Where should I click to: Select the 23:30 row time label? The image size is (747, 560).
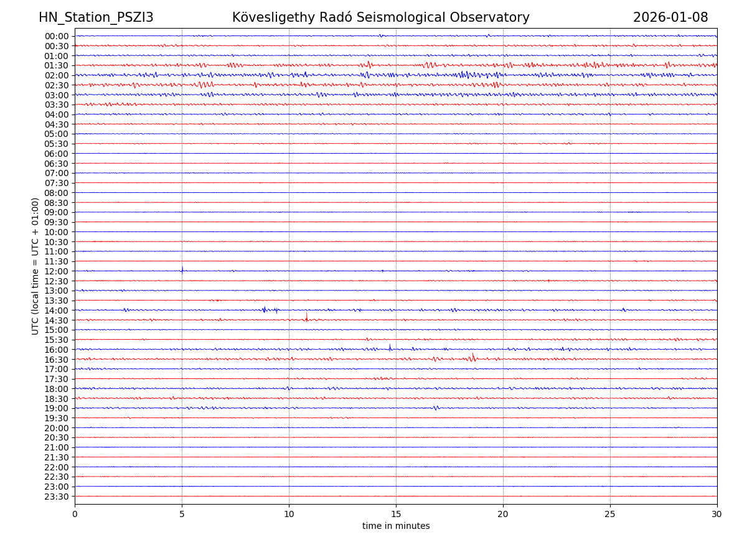point(57,497)
